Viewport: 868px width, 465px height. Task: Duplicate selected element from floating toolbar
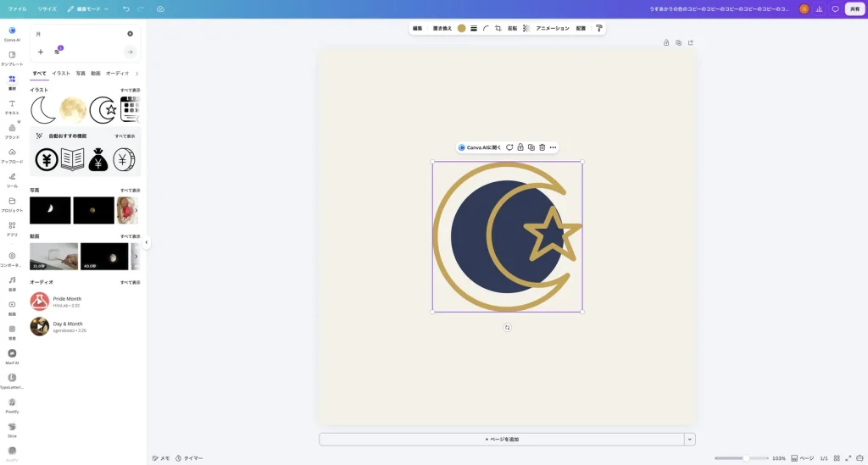tap(531, 147)
